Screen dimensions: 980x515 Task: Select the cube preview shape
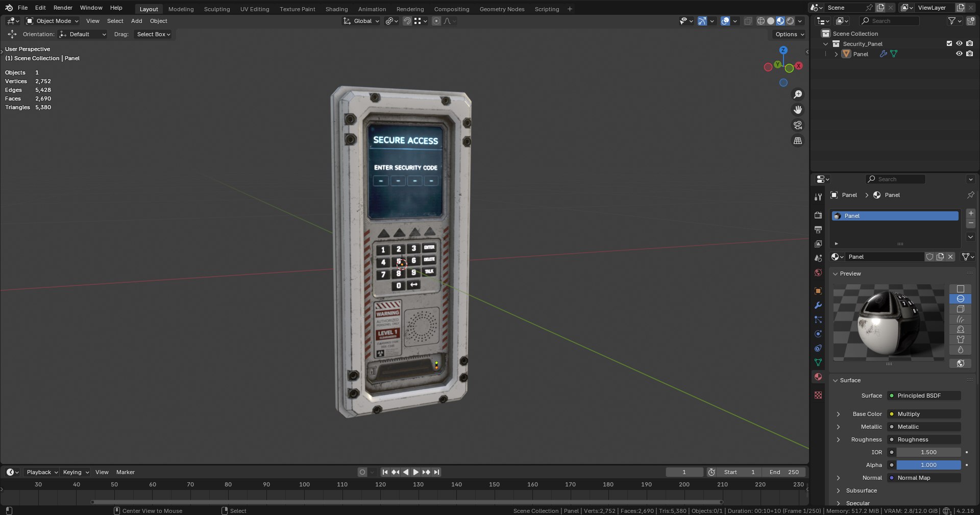(960, 309)
